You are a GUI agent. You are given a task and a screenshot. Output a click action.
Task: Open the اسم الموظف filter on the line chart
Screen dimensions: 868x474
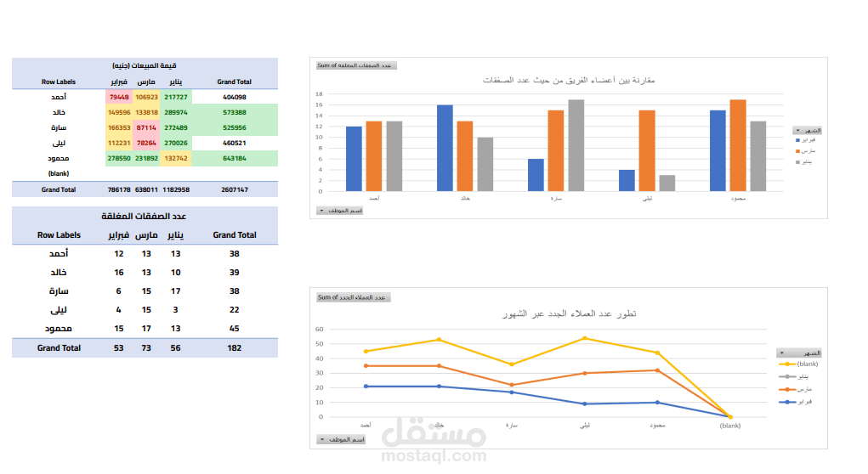coord(341,440)
